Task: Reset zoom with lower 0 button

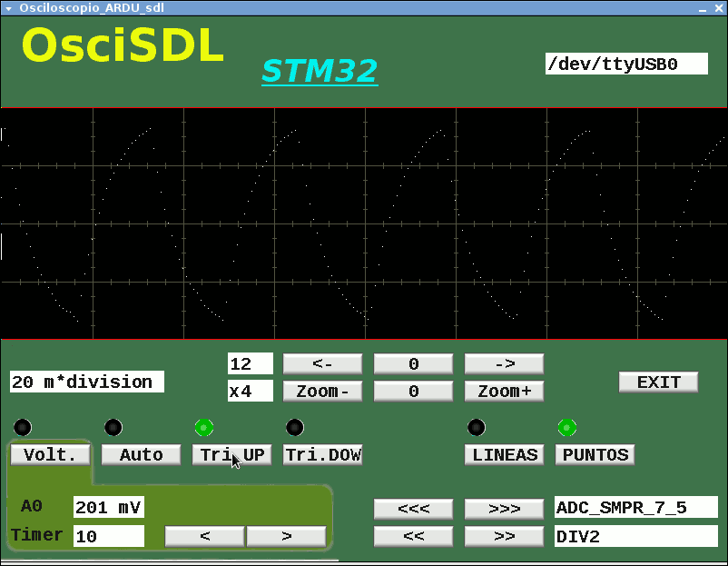Action: point(413,392)
